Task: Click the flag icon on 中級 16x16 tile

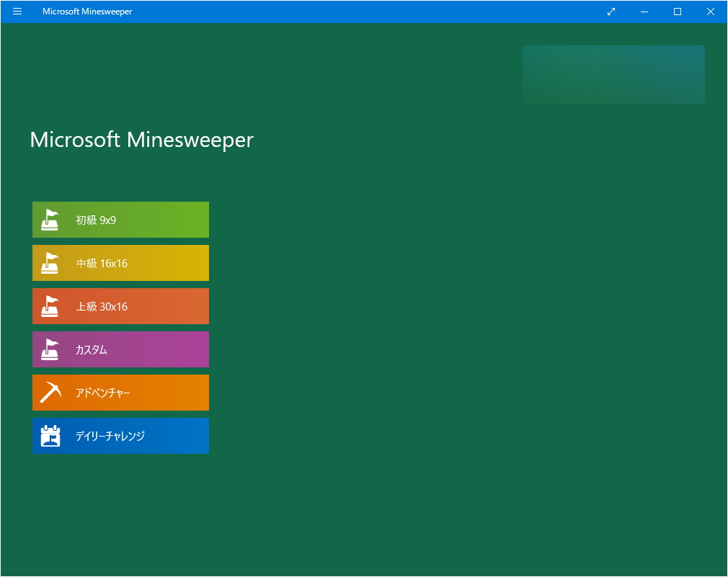Action: [x=50, y=262]
